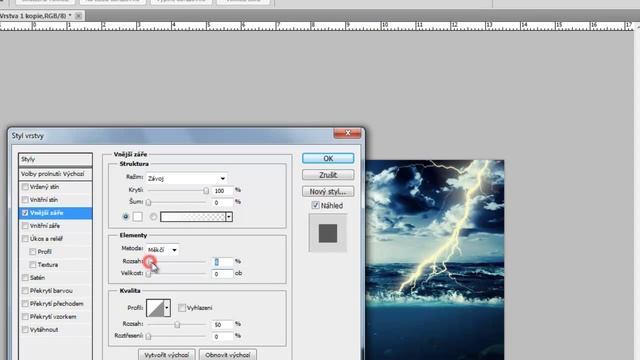Close the Styl vrstvy dialog
The width and height of the screenshot is (640, 360).
tap(347, 133)
